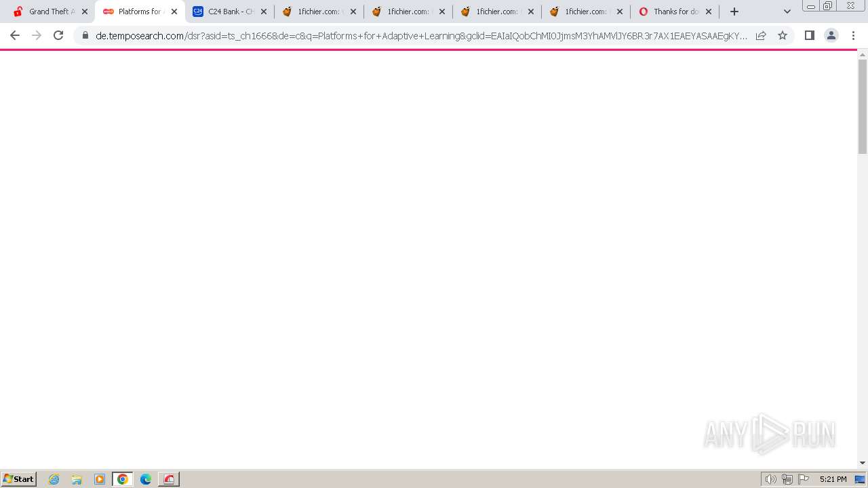Open the Chrome three-dot menu

coord(853,35)
